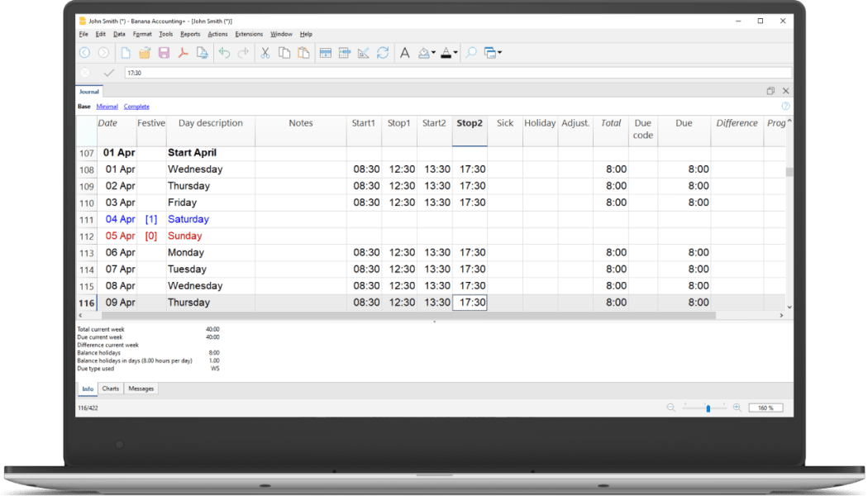Switch to the Charts tab
Viewport: 868px width, 496px height.
(110, 388)
